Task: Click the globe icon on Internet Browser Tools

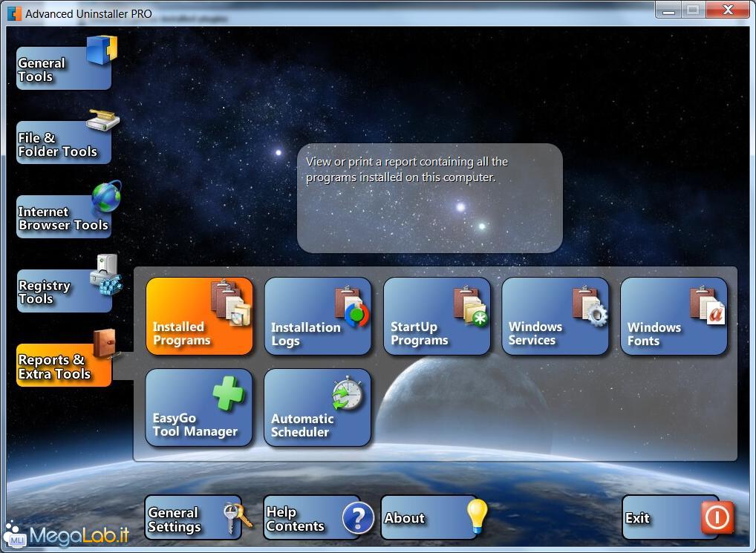Action: click(106, 197)
